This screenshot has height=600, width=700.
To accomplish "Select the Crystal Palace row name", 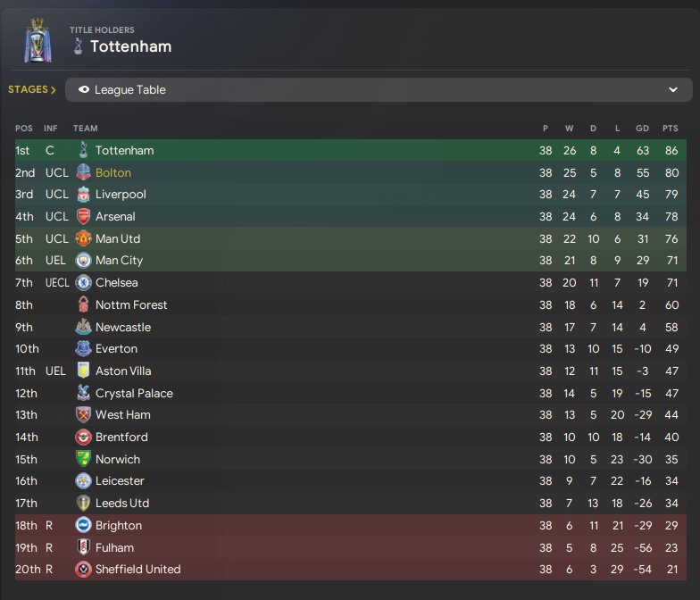I will click(x=134, y=393).
